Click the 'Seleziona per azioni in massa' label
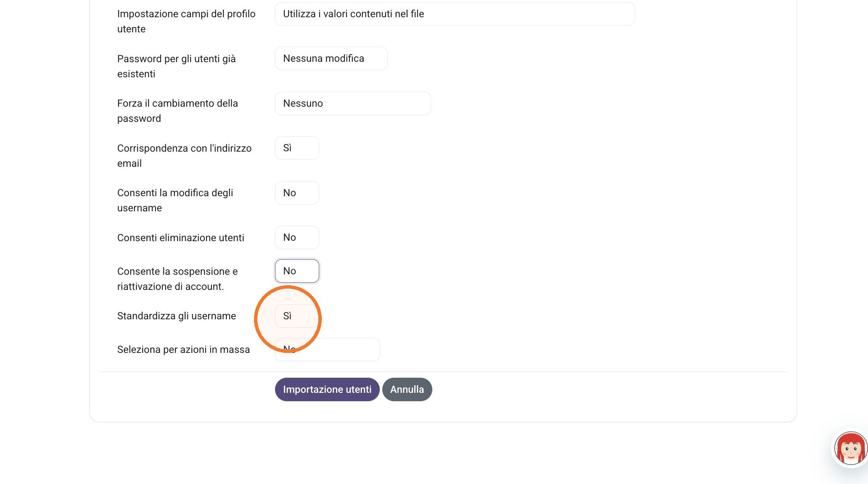The width and height of the screenshot is (868, 484). [183, 350]
